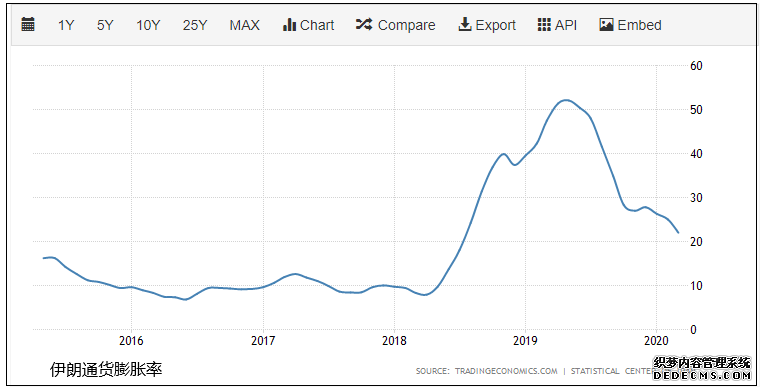
Task: Click the 10 y-axis value
Action: click(696, 286)
